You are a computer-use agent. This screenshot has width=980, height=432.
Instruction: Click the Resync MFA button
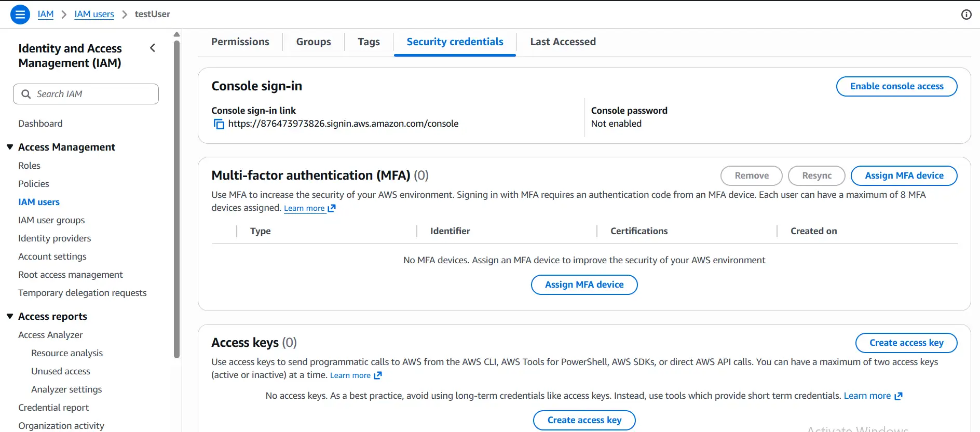pyautogui.click(x=817, y=176)
